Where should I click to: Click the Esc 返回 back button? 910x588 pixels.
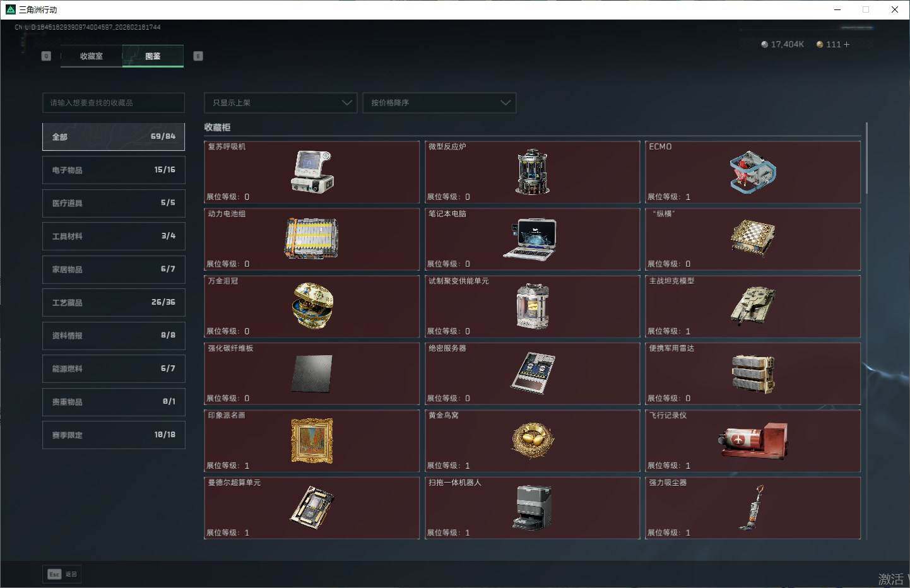point(62,574)
